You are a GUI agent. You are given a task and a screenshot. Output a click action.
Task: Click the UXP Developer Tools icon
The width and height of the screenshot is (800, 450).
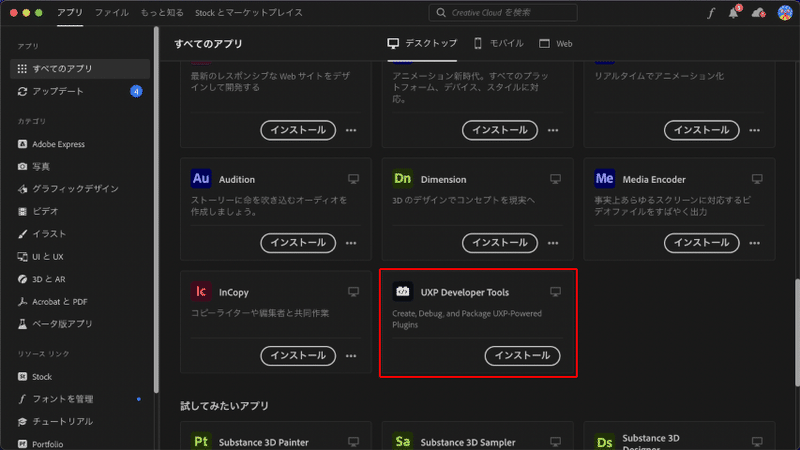click(403, 291)
